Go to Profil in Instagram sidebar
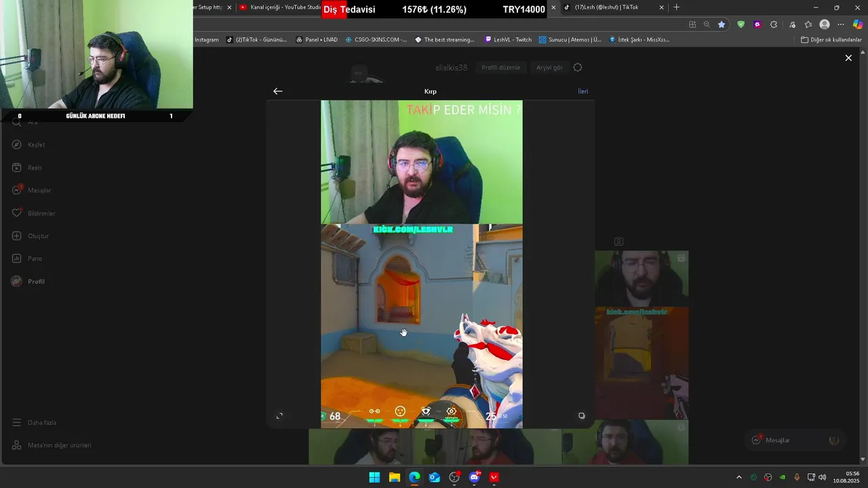Viewport: 868px width, 488px height. pyautogui.click(x=28, y=281)
